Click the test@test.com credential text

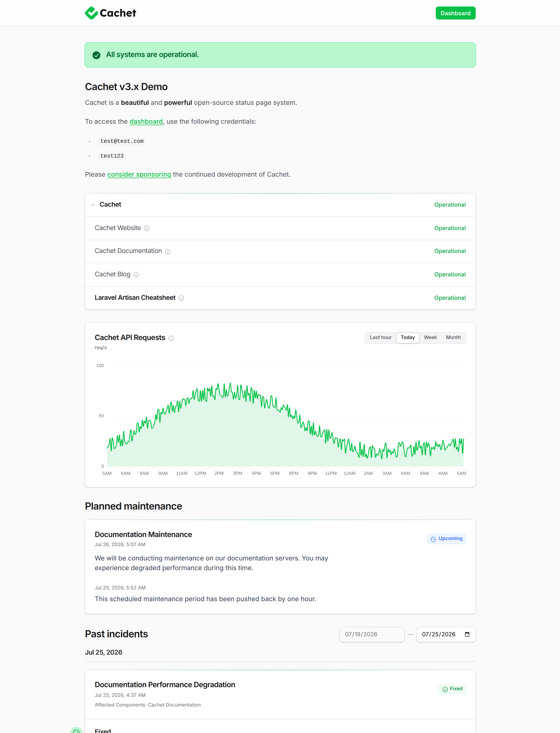122,141
